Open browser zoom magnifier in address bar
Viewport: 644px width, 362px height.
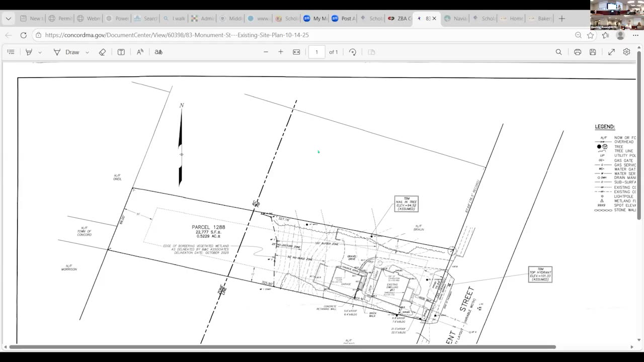578,35
